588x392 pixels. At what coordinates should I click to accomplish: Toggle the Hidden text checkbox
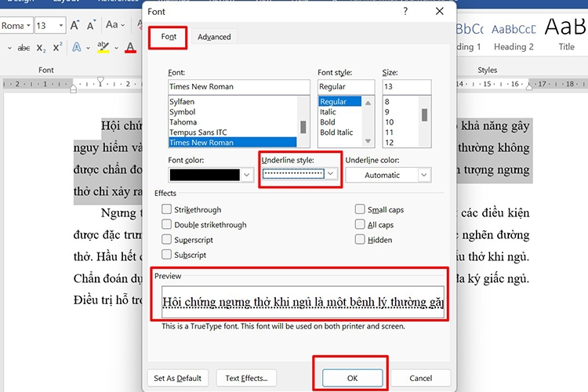coord(360,239)
